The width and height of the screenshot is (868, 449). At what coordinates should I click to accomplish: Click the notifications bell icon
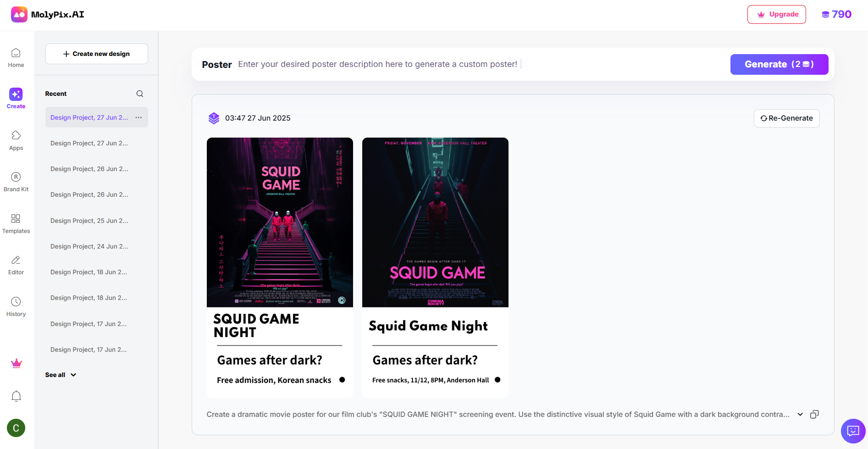[x=16, y=396]
